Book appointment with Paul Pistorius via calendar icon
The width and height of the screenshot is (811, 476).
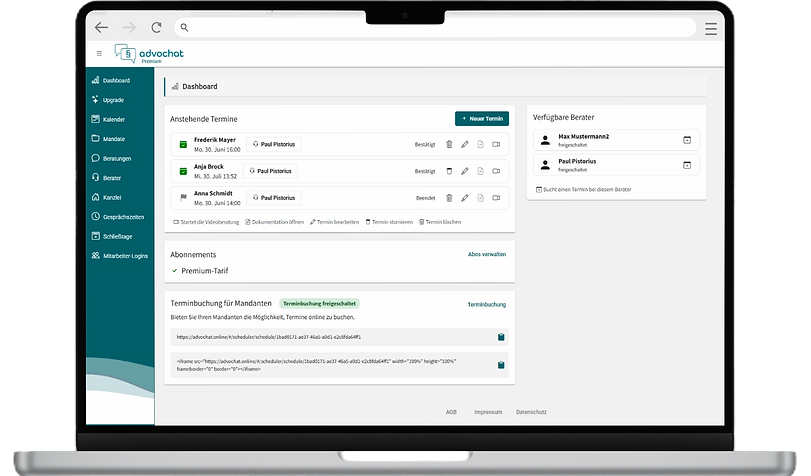click(687, 165)
